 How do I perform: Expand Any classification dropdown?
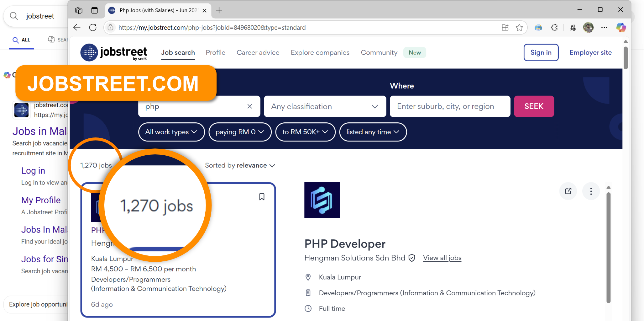325,106
